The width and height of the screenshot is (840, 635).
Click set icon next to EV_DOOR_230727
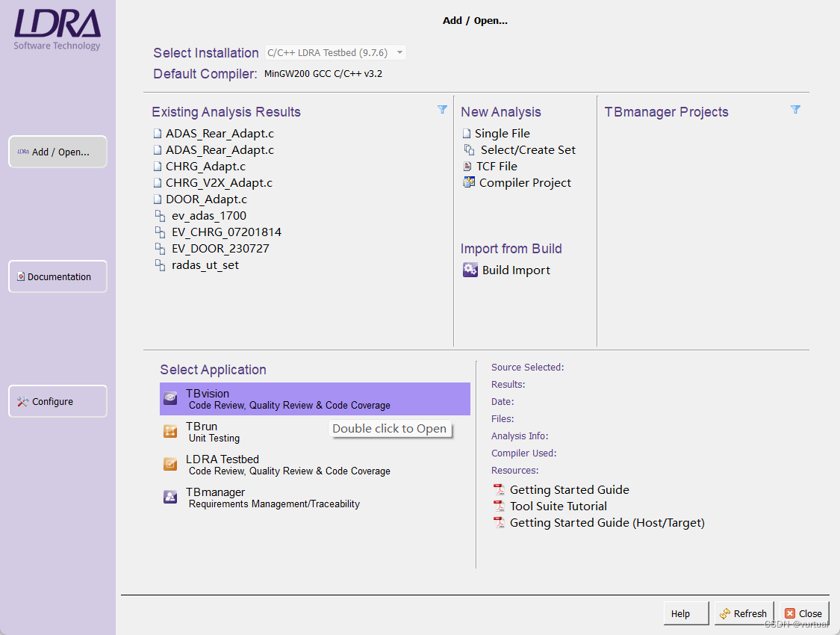click(x=160, y=249)
